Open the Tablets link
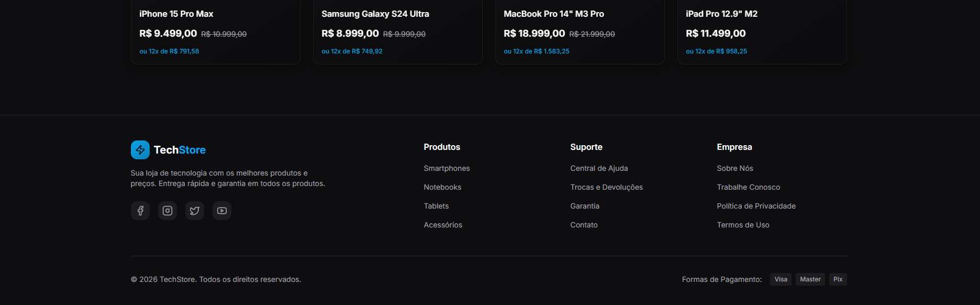 436,206
